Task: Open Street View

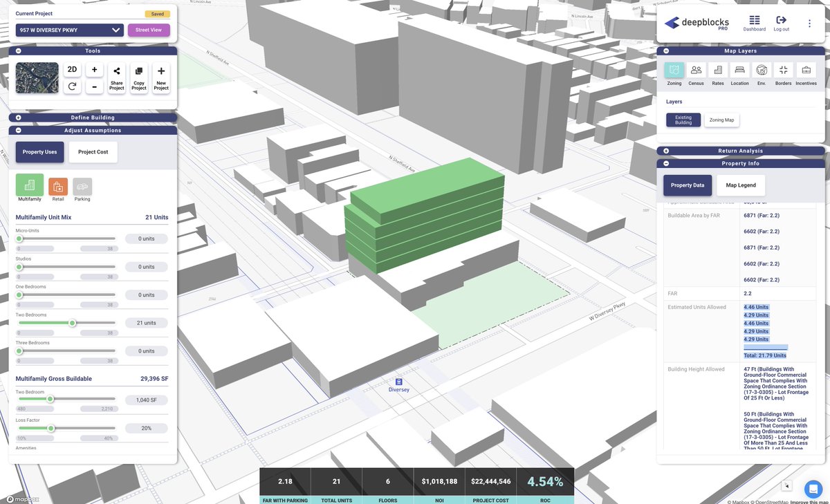Action: coord(149,30)
